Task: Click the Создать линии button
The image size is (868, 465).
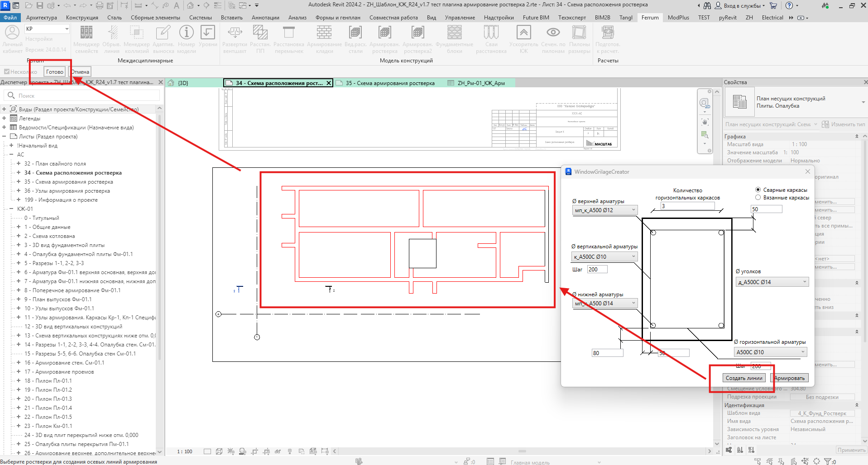Action: [744, 378]
